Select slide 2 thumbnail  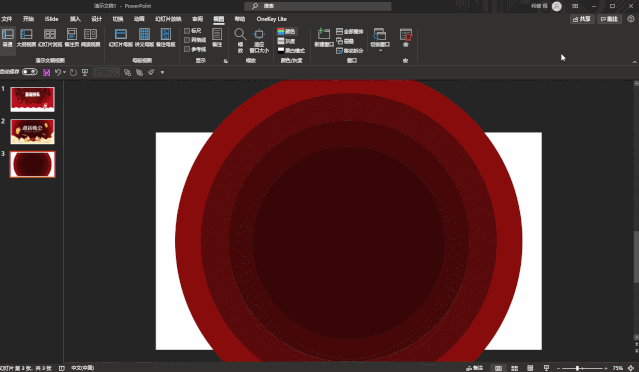click(32, 132)
